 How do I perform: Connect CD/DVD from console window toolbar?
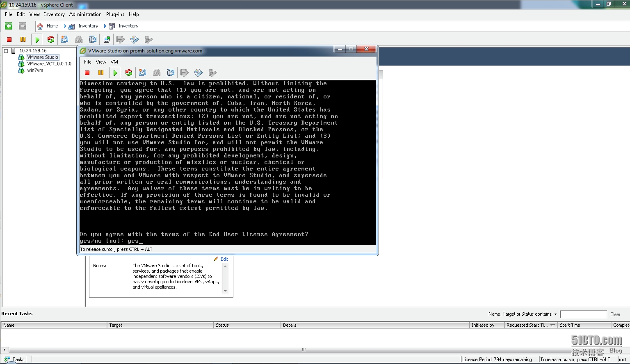point(199,73)
